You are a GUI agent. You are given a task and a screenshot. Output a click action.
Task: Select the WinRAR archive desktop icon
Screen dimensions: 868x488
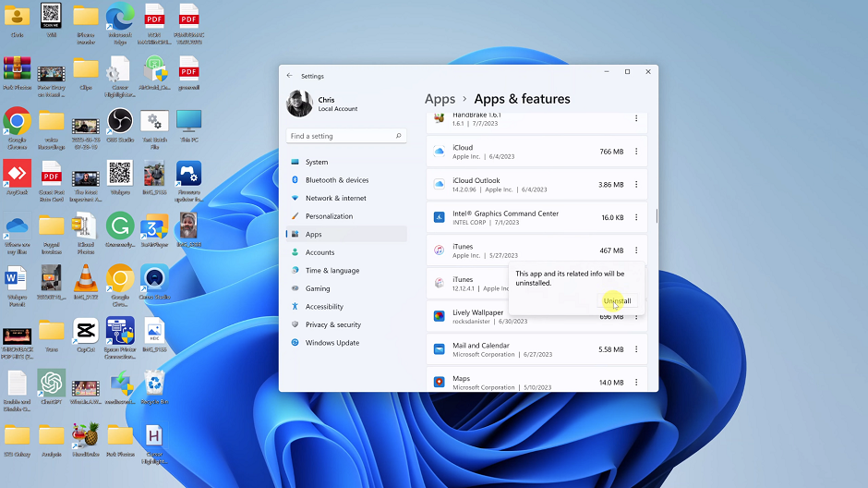tap(18, 73)
